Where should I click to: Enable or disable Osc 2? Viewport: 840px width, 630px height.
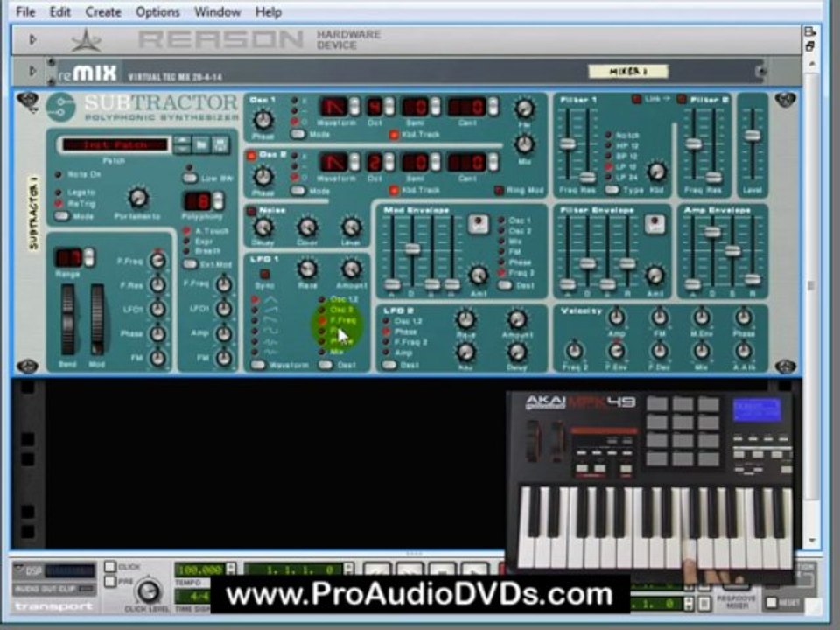pos(251,156)
